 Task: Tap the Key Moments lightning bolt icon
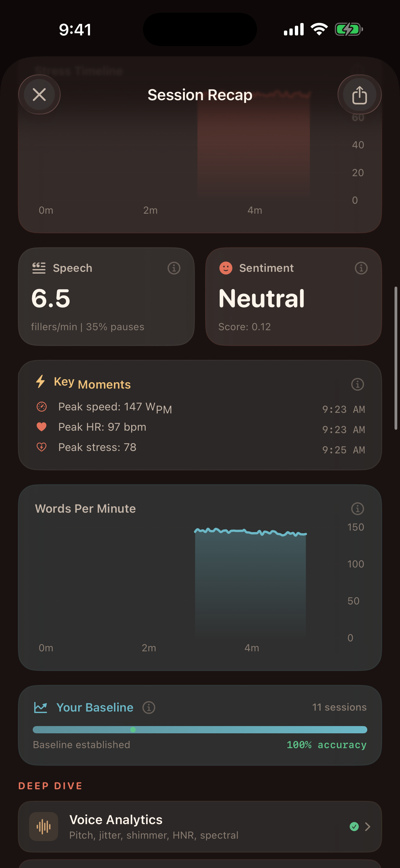[41, 382]
